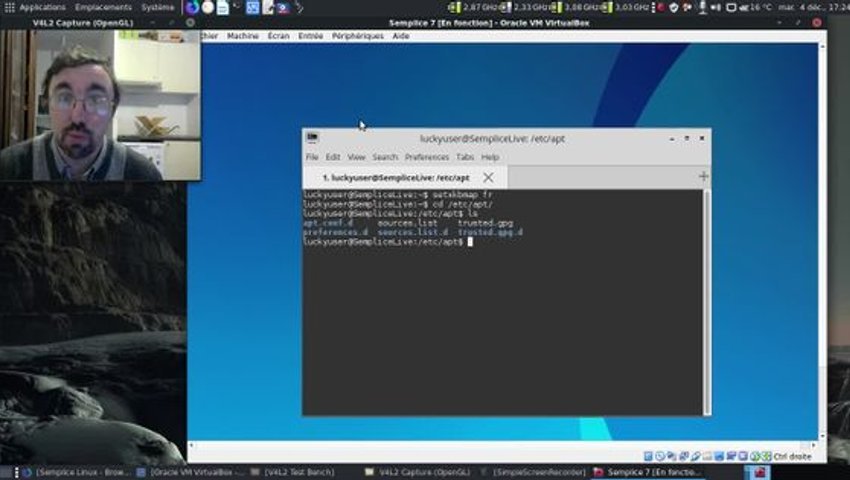Open the clock calendar date in top panel

813,7
